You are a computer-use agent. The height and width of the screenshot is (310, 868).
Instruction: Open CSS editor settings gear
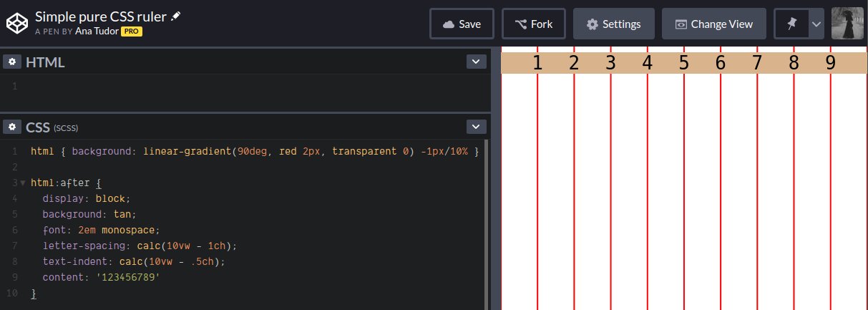[11, 127]
